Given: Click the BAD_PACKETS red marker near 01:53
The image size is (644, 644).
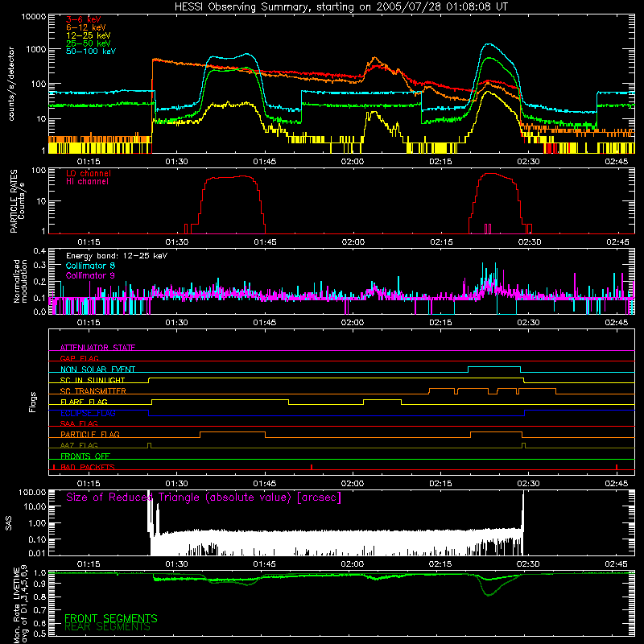Looking at the screenshot, I should (x=312, y=467).
